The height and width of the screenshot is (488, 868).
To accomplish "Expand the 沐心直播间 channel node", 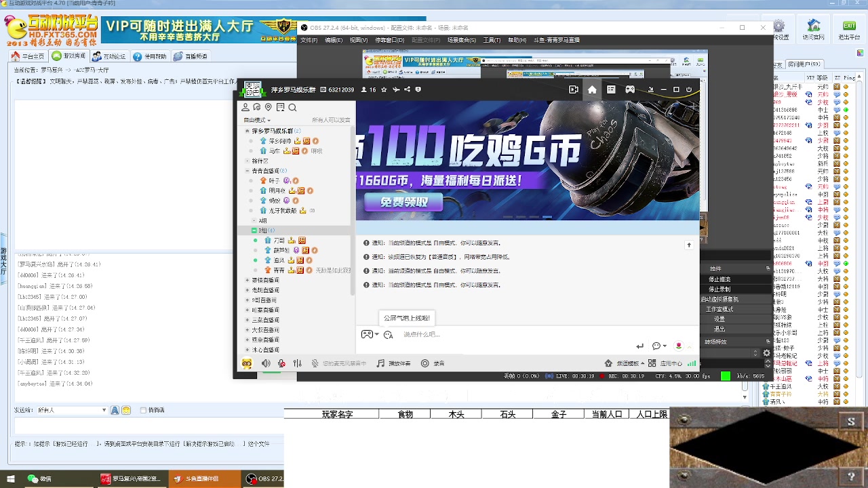I will click(247, 350).
